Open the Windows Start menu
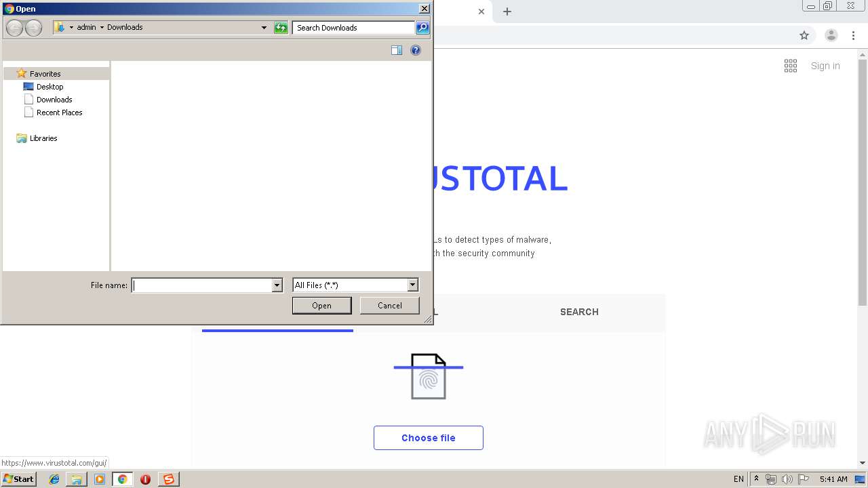The image size is (868, 488). 19,479
